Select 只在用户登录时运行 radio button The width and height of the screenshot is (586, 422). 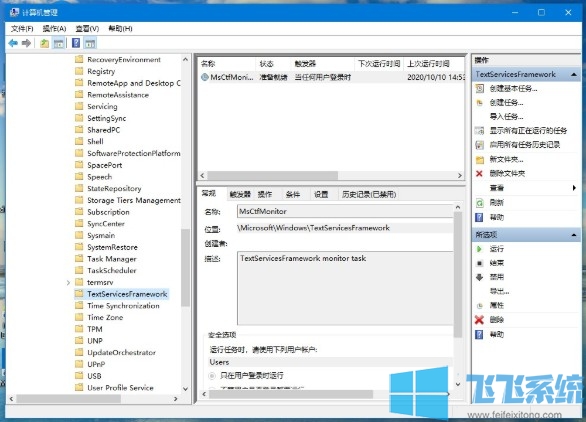pos(212,375)
